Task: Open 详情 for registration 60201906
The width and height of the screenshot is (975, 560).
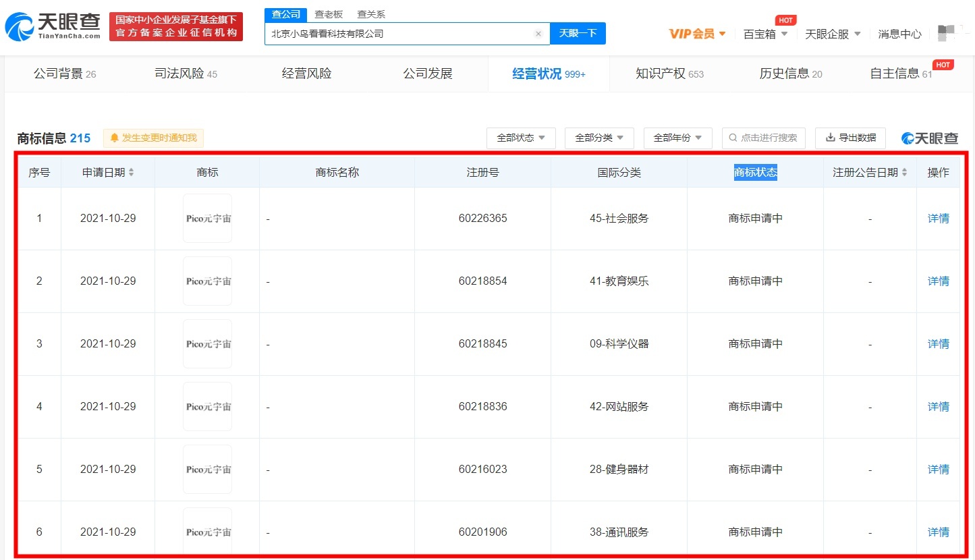Action: coord(938,532)
